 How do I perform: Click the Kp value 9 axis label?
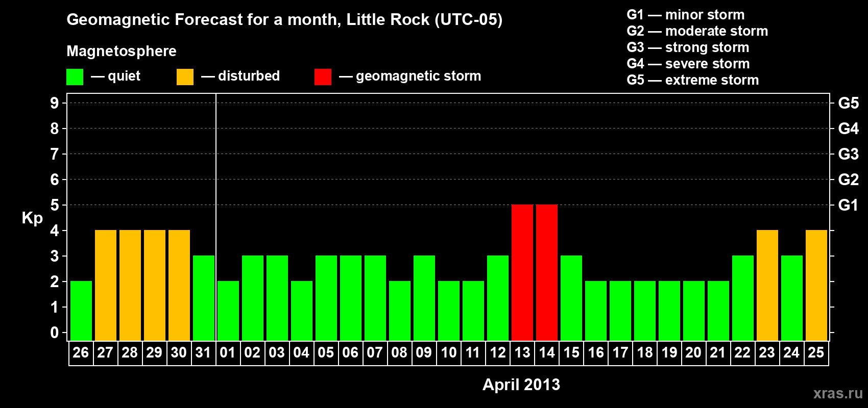(55, 103)
